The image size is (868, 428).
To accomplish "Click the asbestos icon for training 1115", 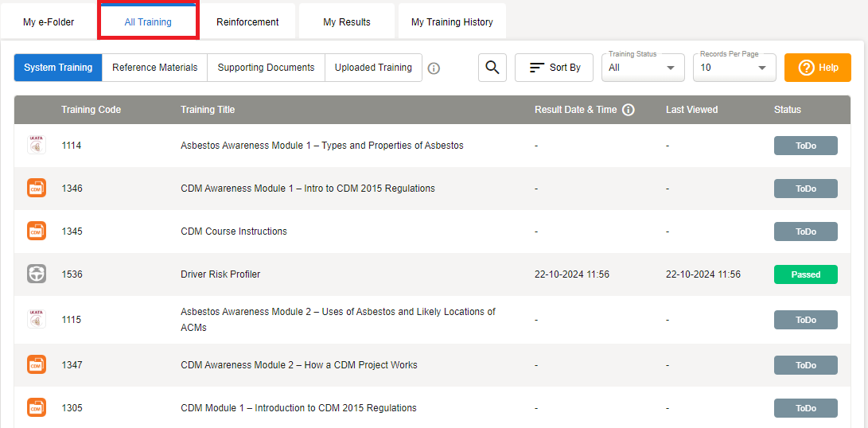I will pos(37,319).
